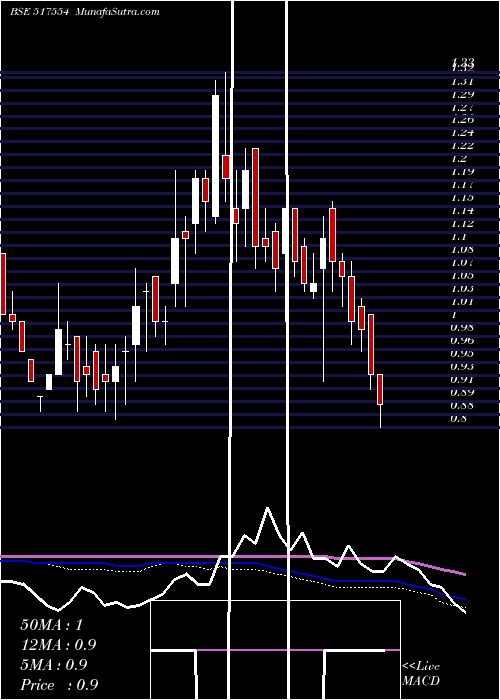500x700 pixels.
Task: Click the 0.98 price axis label
Action: 462,328
